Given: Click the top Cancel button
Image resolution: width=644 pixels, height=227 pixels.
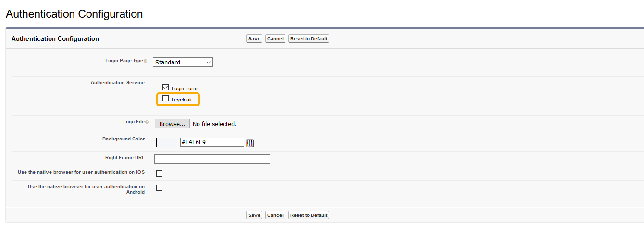Looking at the screenshot, I should tap(275, 38).
